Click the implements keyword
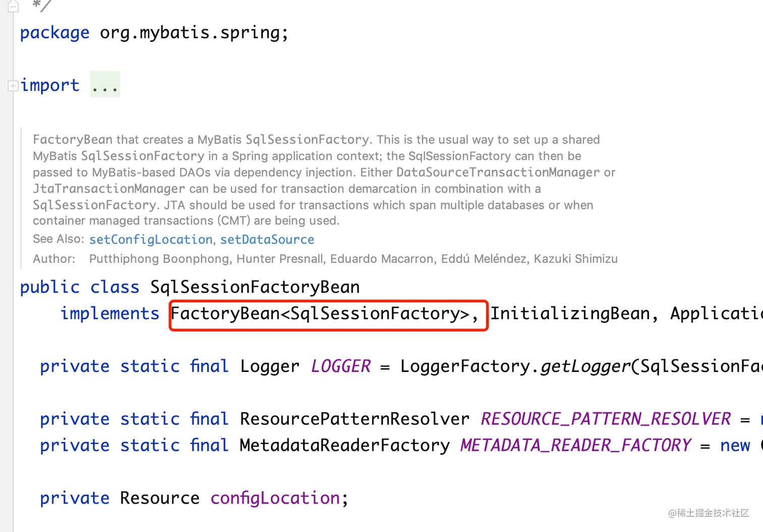Viewport: 763px width, 532px height. click(x=110, y=314)
